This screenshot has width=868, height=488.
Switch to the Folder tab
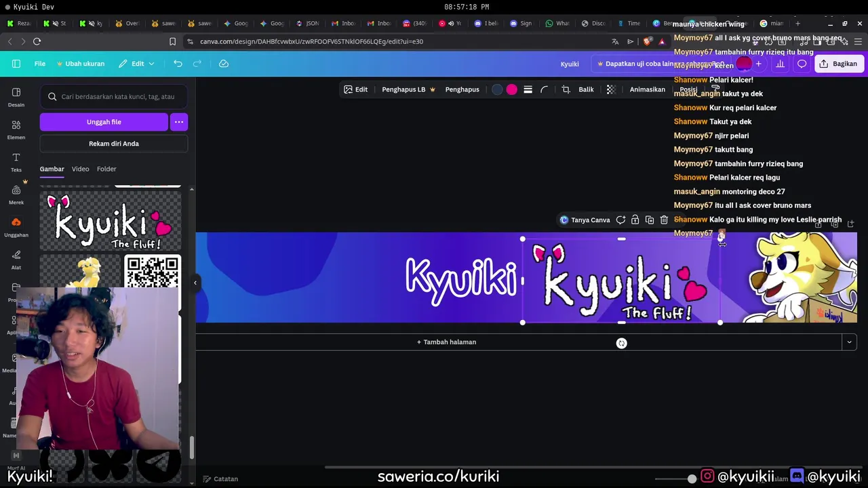pos(106,169)
